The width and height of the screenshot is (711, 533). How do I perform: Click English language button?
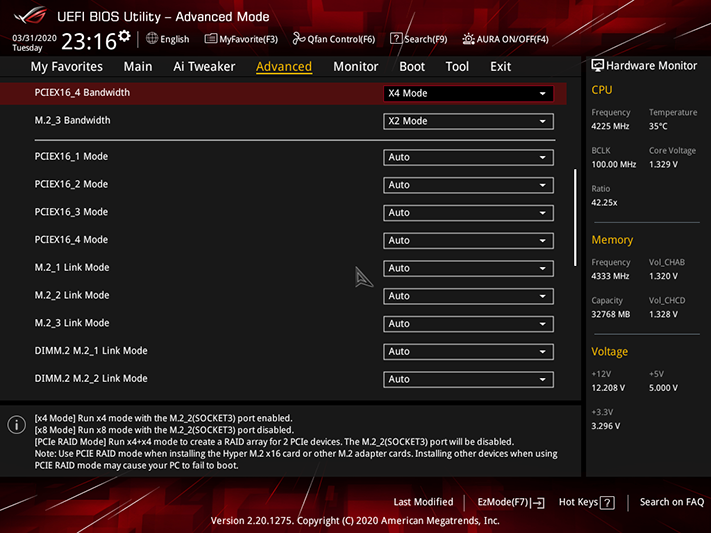175,39
